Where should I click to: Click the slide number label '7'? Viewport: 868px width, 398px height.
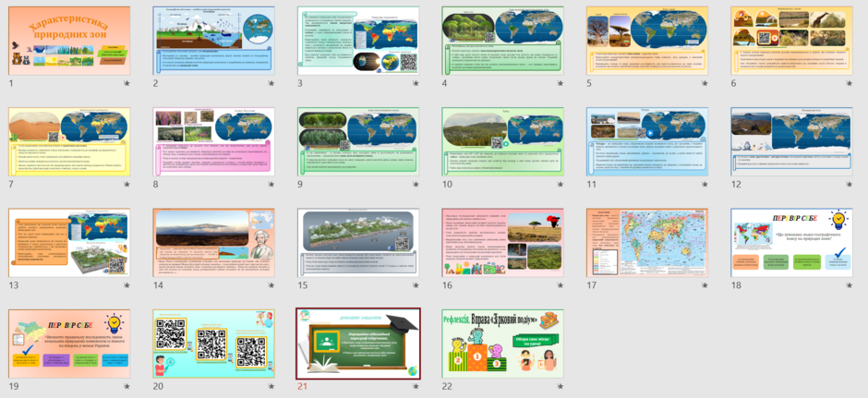pos(11,185)
